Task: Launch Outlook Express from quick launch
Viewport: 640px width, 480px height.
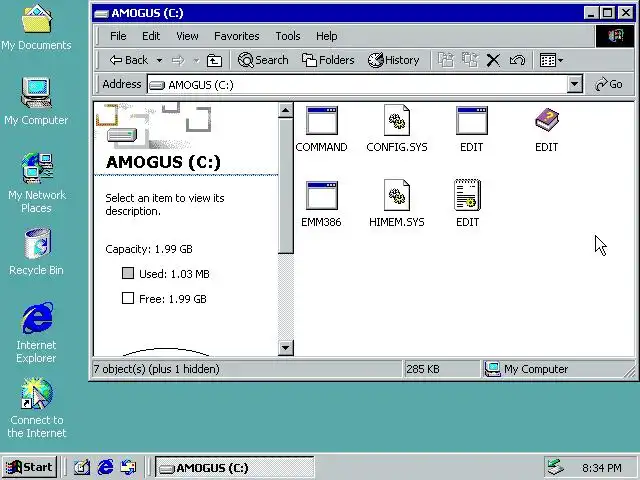Action: point(129,467)
